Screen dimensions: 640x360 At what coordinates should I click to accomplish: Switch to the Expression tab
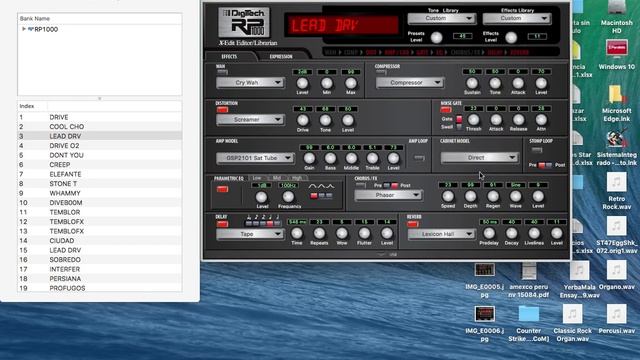pos(281,56)
